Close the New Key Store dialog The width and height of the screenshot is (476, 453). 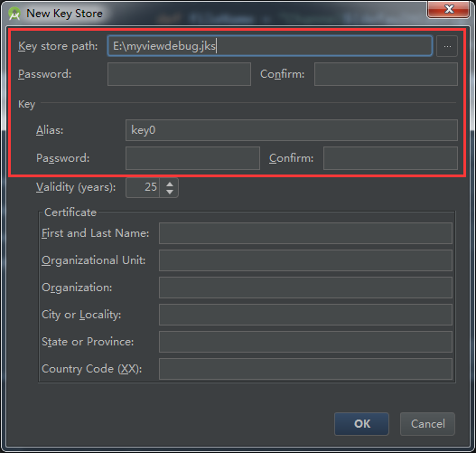[x=448, y=9]
